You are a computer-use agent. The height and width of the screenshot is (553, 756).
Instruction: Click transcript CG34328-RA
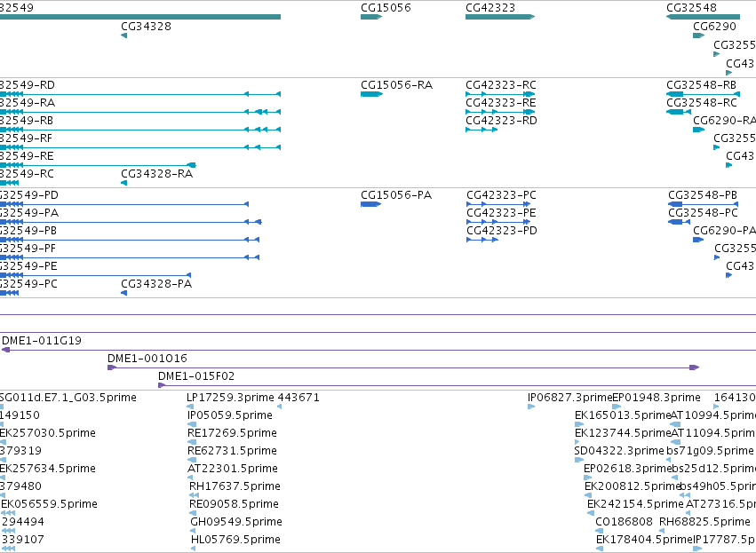(x=156, y=174)
